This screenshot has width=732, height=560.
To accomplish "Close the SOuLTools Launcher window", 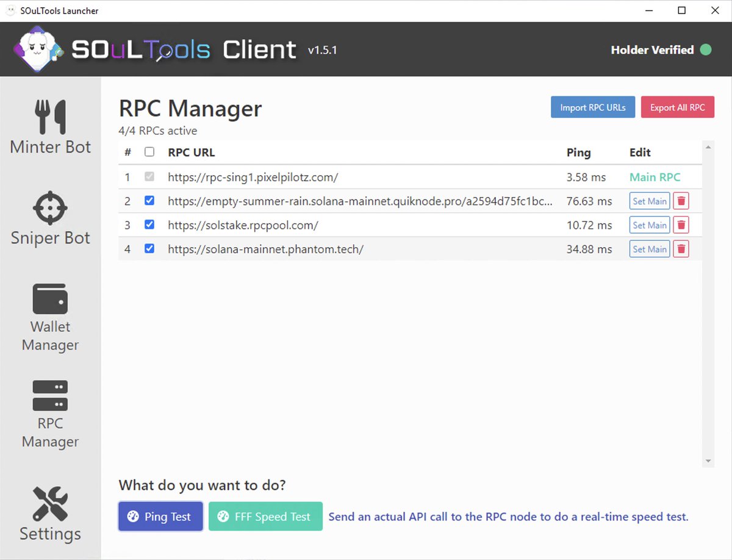I will (715, 10).
